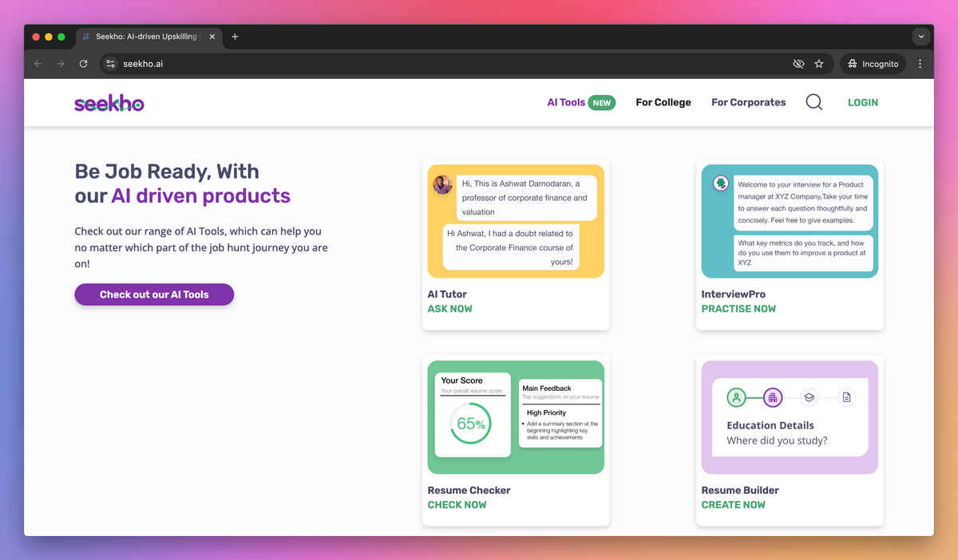This screenshot has width=958, height=560.
Task: Click the Education Details heading
Action: [770, 425]
